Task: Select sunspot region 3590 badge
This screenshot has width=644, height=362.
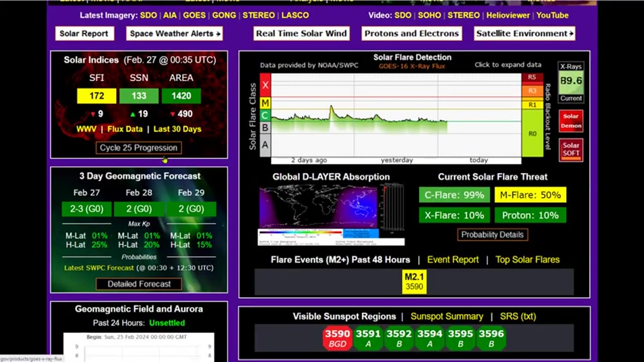Action: (337, 338)
